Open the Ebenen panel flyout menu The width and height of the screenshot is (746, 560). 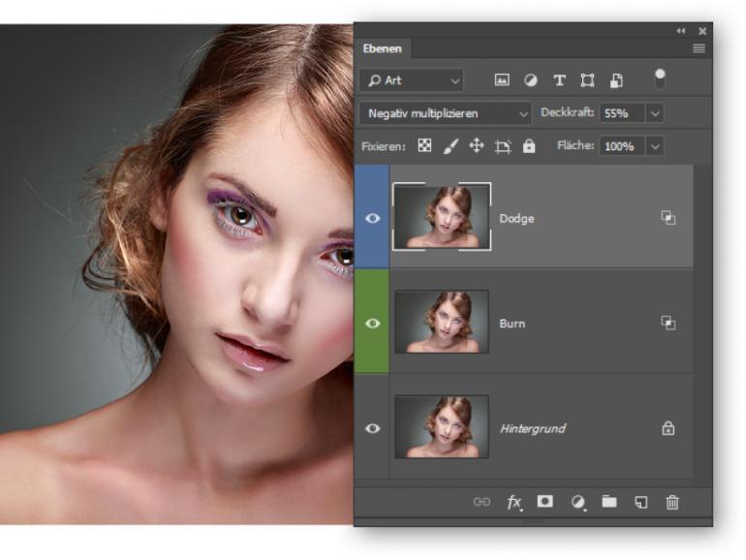click(699, 48)
